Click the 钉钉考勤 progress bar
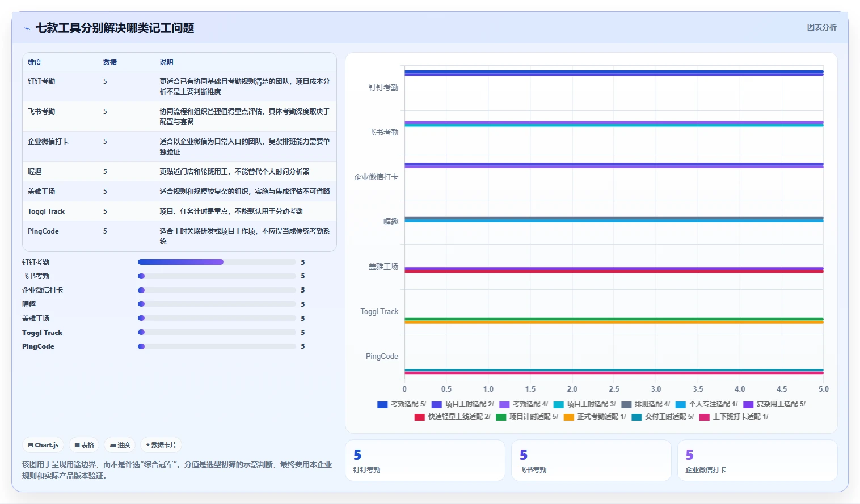 coord(217,262)
